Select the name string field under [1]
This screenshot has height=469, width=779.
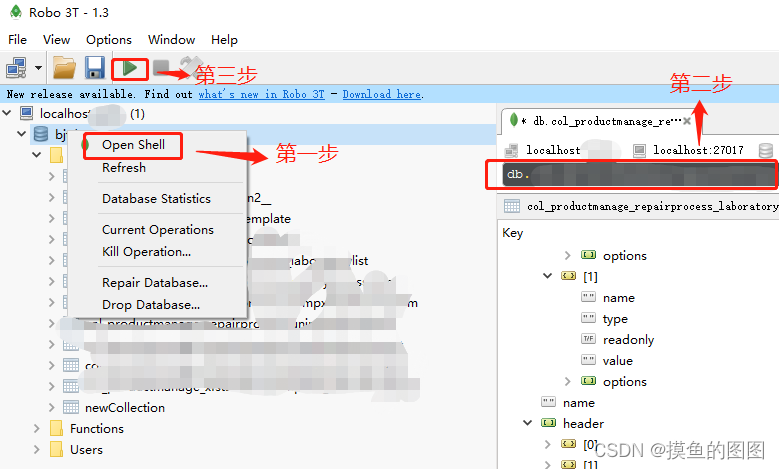pyautogui.click(x=619, y=298)
